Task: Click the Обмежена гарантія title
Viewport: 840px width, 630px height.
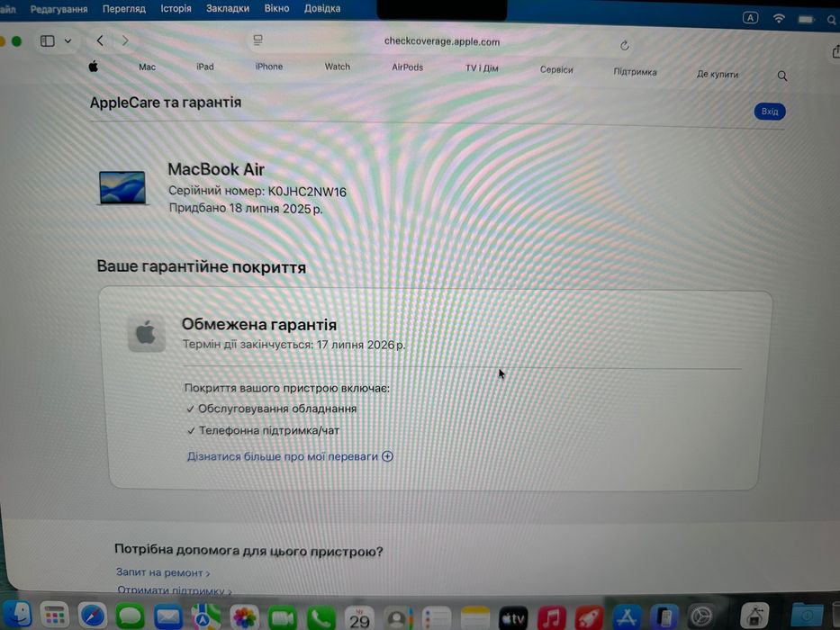Action: [259, 325]
